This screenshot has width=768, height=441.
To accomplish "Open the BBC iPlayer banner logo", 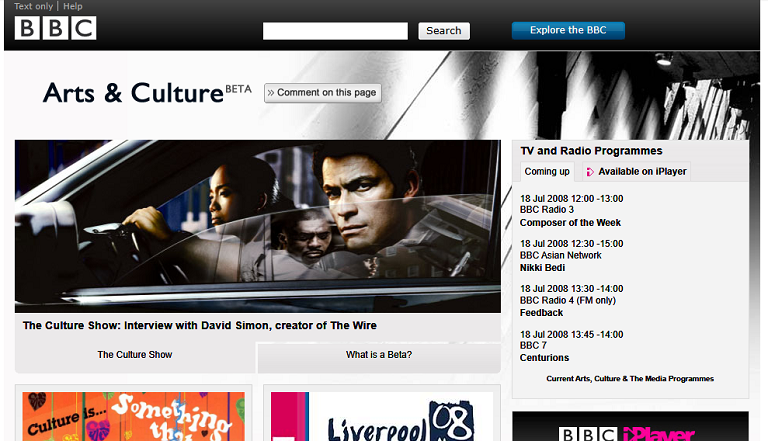I will [627, 434].
